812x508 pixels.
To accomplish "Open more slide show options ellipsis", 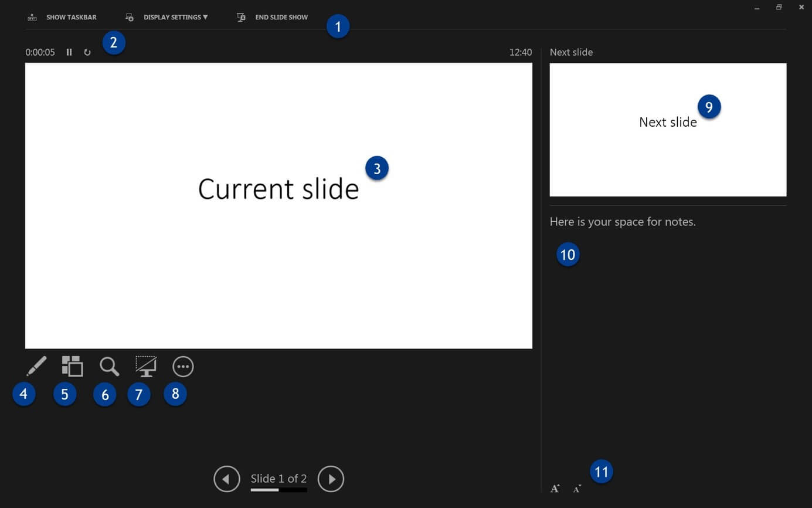I will point(183,367).
